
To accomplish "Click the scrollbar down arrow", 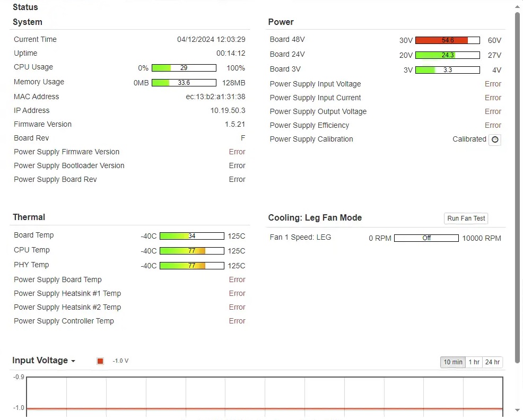I will point(518,410).
